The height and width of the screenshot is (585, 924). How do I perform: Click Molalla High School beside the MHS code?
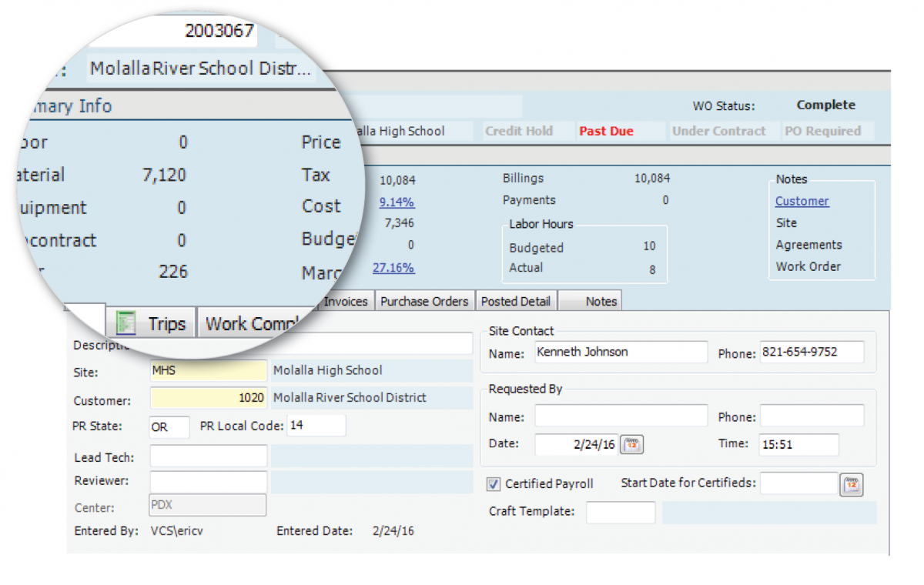click(x=328, y=371)
